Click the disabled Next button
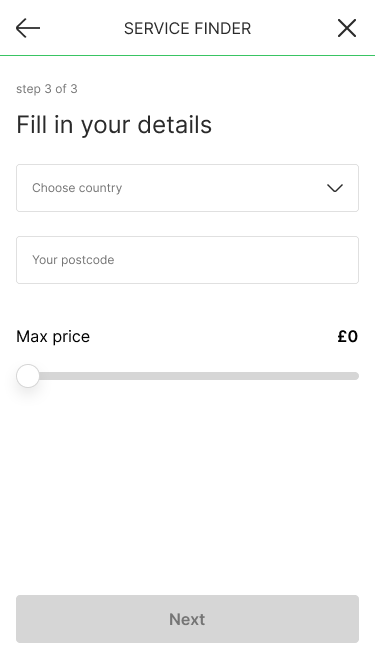Screen dimensions: 375x667 tap(188, 619)
